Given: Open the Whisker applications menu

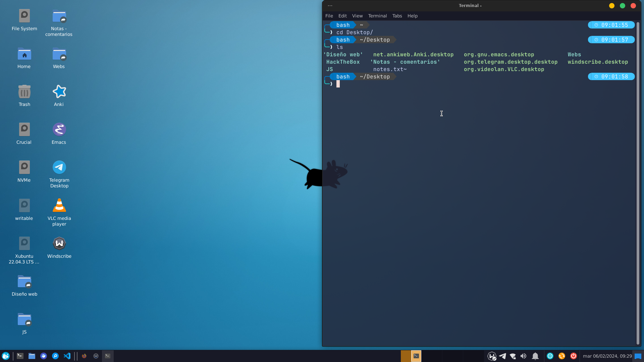Looking at the screenshot, I should (x=6, y=356).
